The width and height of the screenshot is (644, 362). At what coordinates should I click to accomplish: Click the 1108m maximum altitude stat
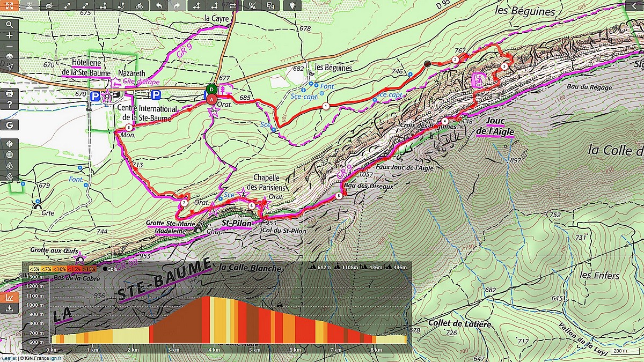346,267
